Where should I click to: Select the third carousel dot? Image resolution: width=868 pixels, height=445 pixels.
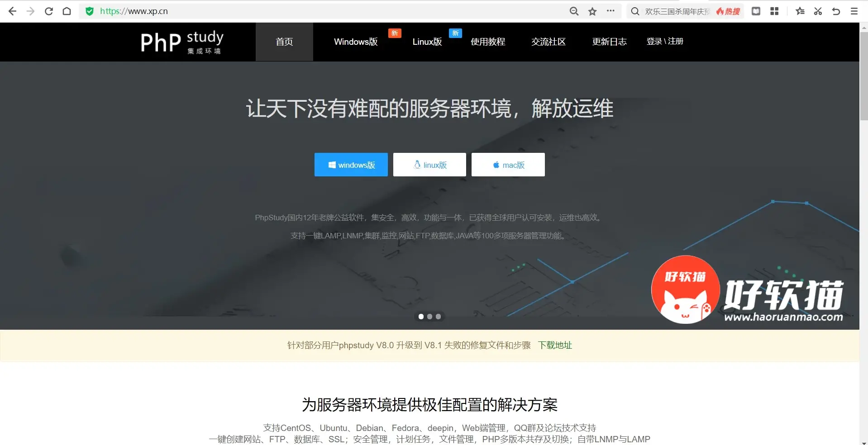pos(438,317)
